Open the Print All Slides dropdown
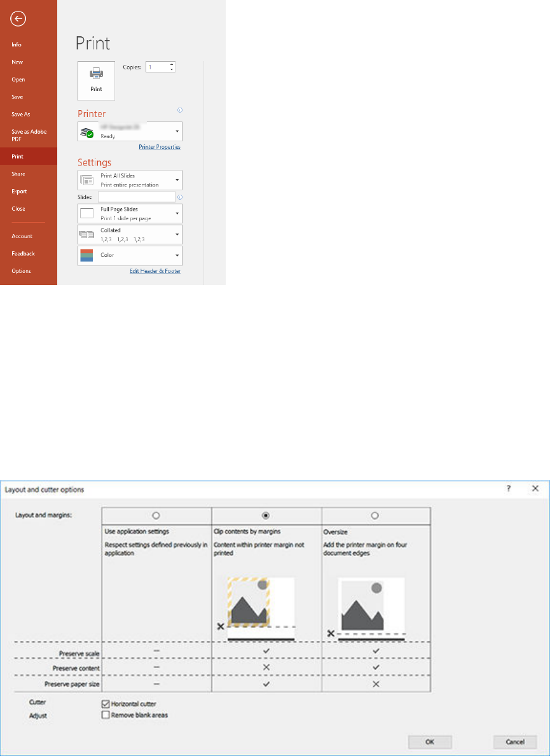This screenshot has width=550, height=756. 130,180
